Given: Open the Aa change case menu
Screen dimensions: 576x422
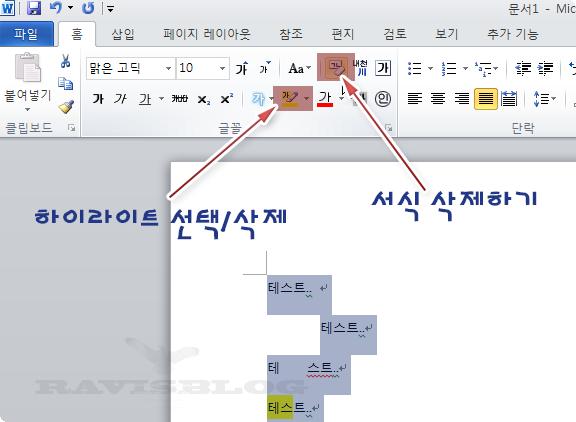Looking at the screenshot, I should [x=299, y=68].
